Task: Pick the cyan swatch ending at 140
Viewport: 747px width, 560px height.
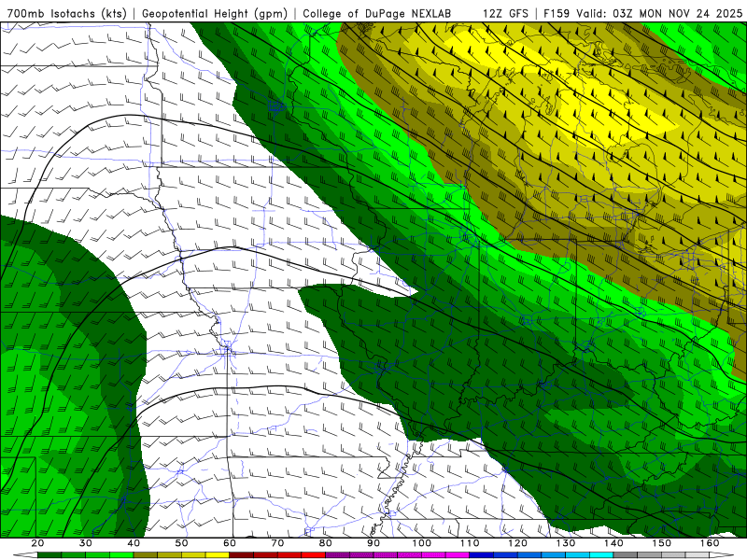Action: coord(601,555)
